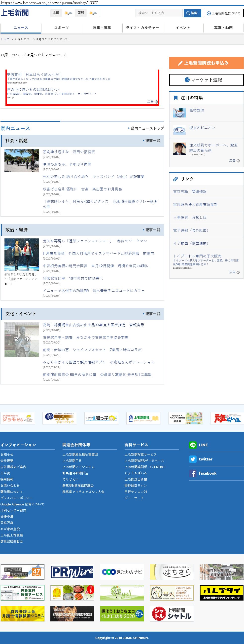Open the 草津の湯もみ、半年ぶり再開 article
The image size is (244, 644).
(x=67, y=164)
